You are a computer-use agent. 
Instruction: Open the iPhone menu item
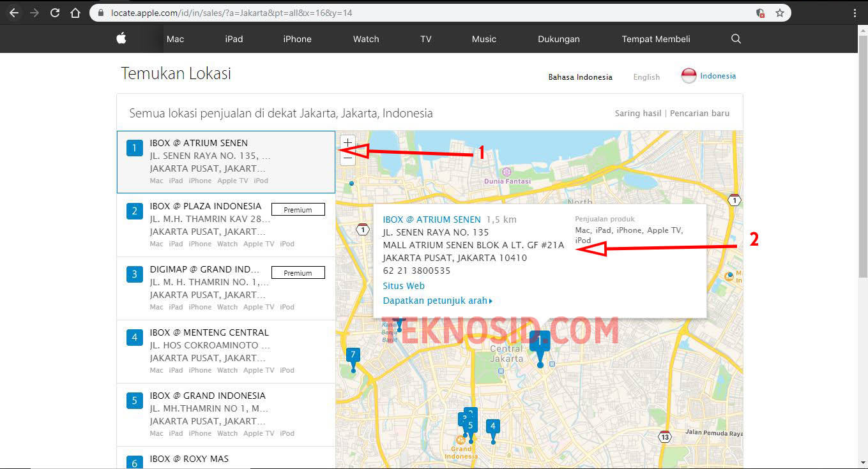pyautogui.click(x=297, y=39)
